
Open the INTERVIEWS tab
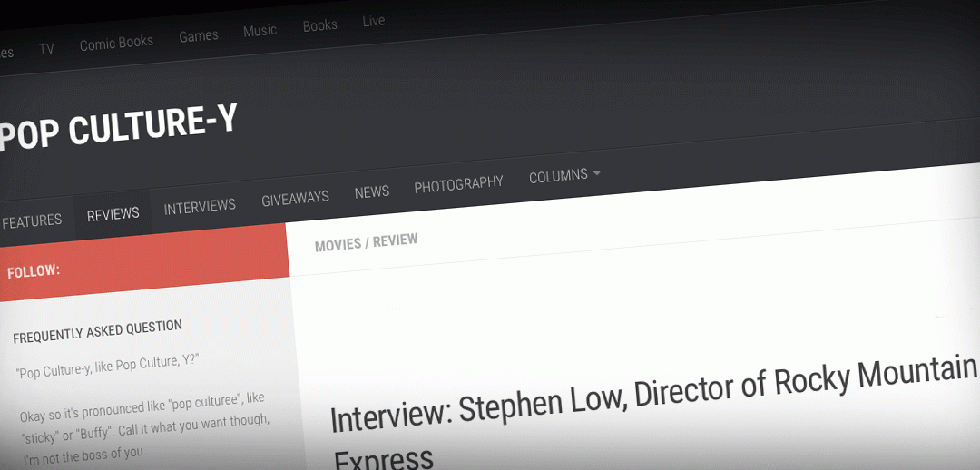pos(200,206)
